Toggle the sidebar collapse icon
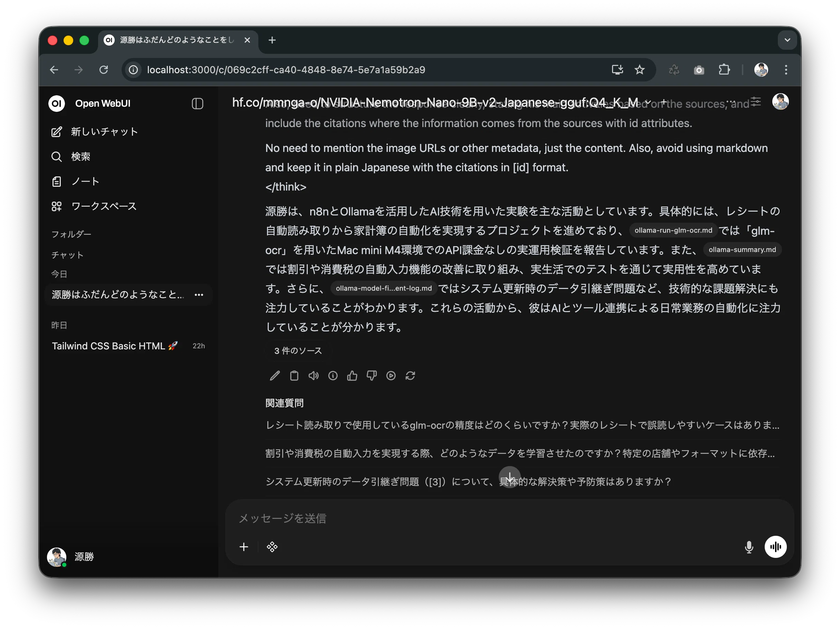This screenshot has width=840, height=629. click(198, 104)
